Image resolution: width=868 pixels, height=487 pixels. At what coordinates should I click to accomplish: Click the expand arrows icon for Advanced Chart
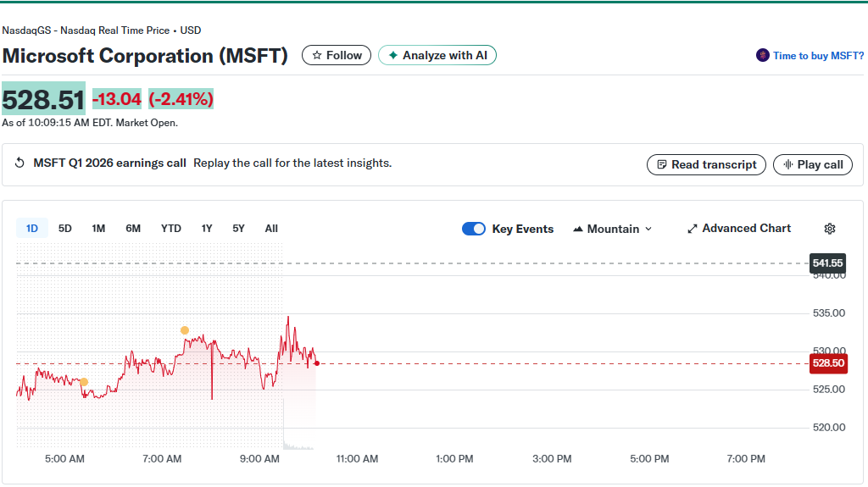(x=692, y=229)
